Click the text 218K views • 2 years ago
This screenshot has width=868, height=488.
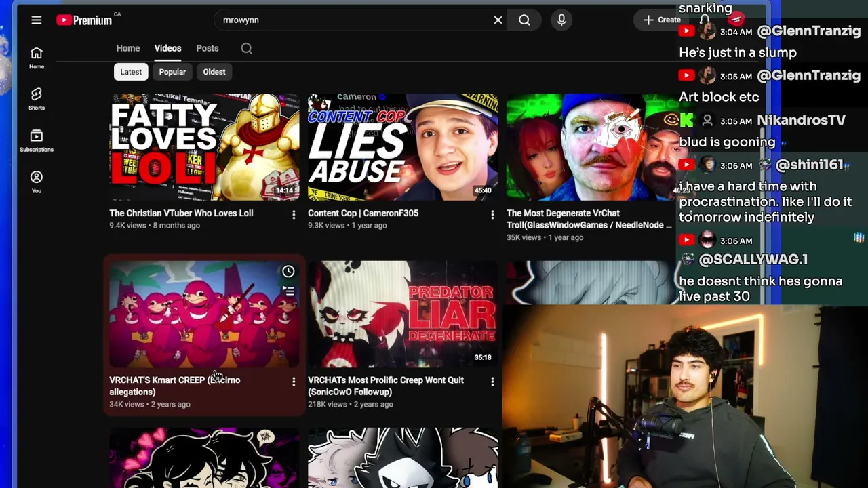[x=351, y=404]
